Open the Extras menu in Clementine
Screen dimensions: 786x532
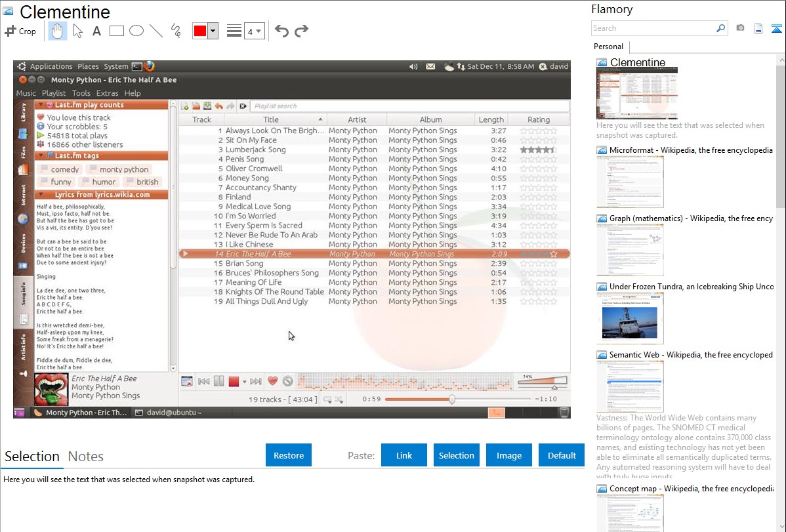108,93
